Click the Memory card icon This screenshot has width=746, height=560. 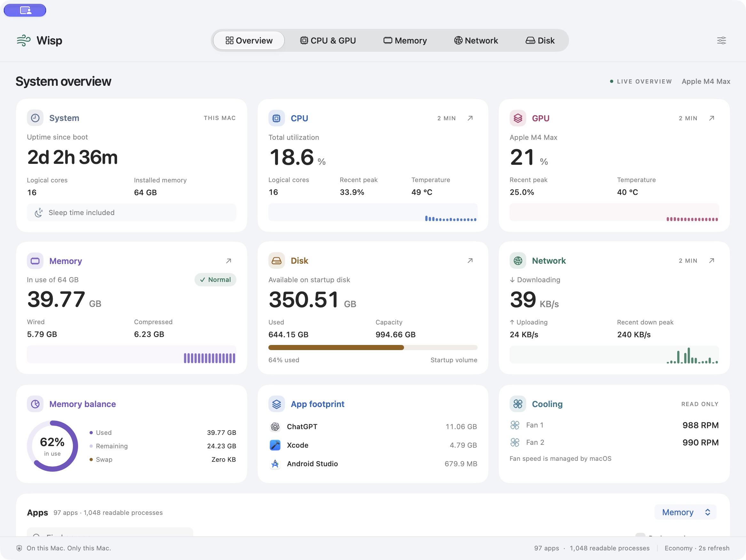point(35,261)
